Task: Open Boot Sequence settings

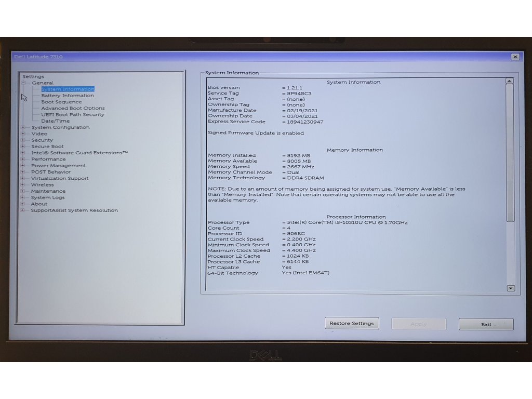Action: pos(61,102)
